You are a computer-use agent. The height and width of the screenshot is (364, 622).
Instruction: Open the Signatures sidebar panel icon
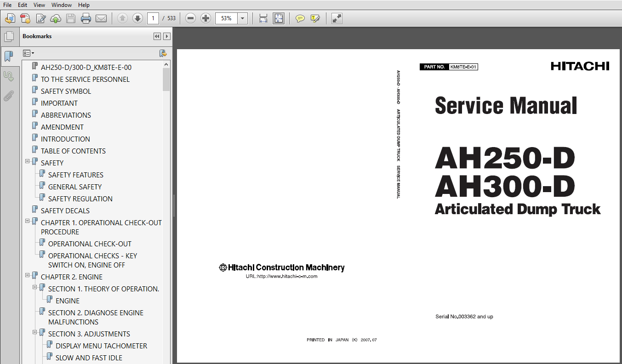pyautogui.click(x=9, y=76)
